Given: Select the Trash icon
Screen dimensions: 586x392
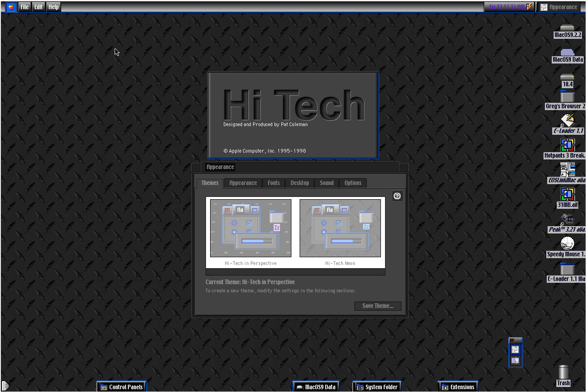Looking at the screenshot, I should click(564, 372).
